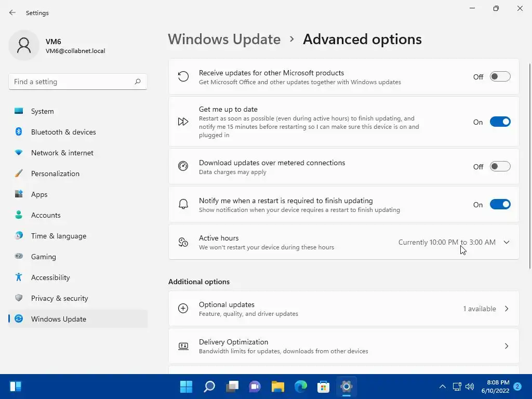Select Gaming in sidebar

78,257
